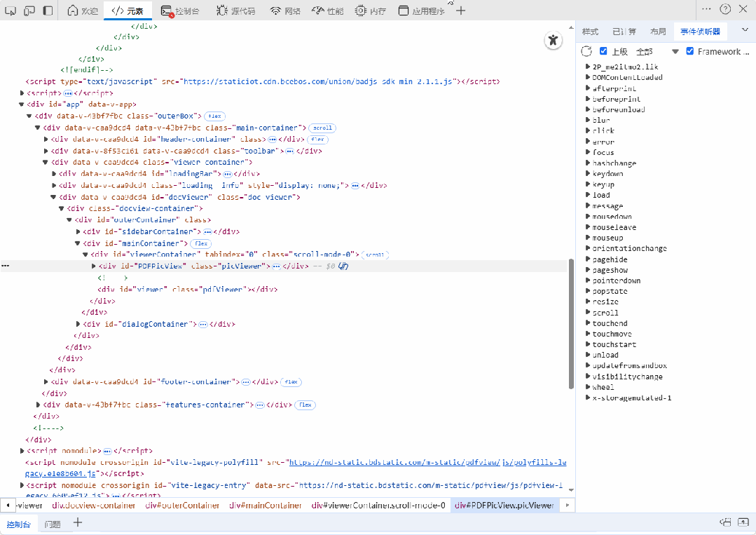Open the more options ellipsis menu
Screen dimensions: 756x535
706,9
